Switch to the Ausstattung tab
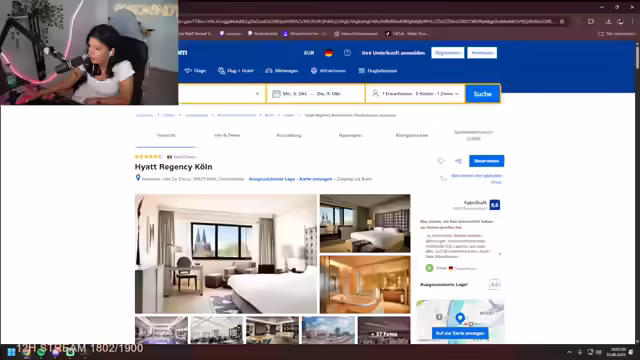Image resolution: width=640 pixels, height=360 pixels. [x=289, y=135]
